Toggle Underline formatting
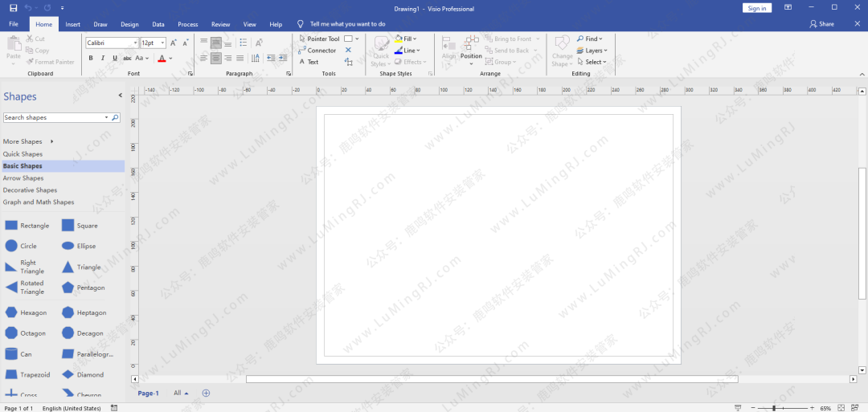The image size is (868, 412). 115,59
